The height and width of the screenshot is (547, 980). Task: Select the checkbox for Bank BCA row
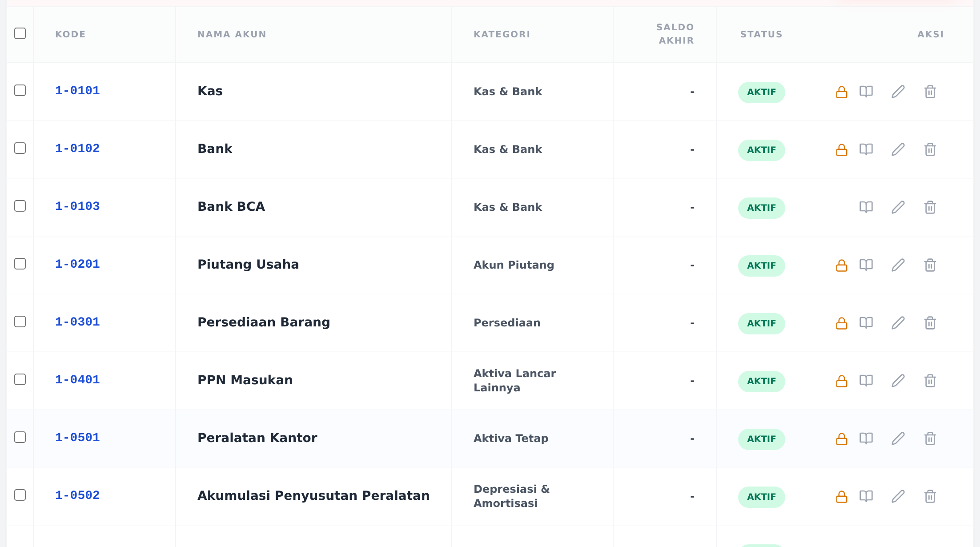point(20,206)
